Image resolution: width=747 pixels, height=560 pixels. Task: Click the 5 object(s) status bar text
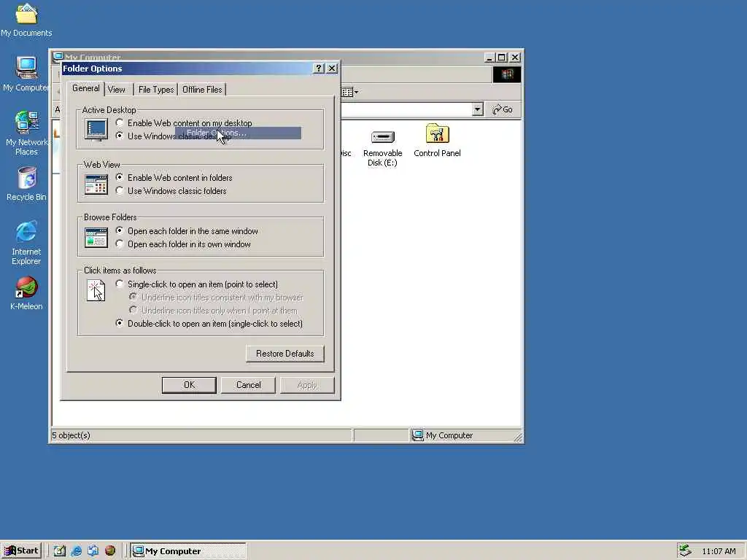pyautogui.click(x=71, y=435)
